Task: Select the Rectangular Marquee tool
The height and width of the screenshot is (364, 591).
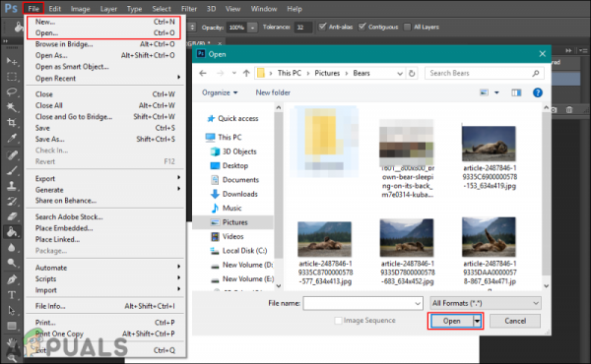Action: pyautogui.click(x=12, y=77)
